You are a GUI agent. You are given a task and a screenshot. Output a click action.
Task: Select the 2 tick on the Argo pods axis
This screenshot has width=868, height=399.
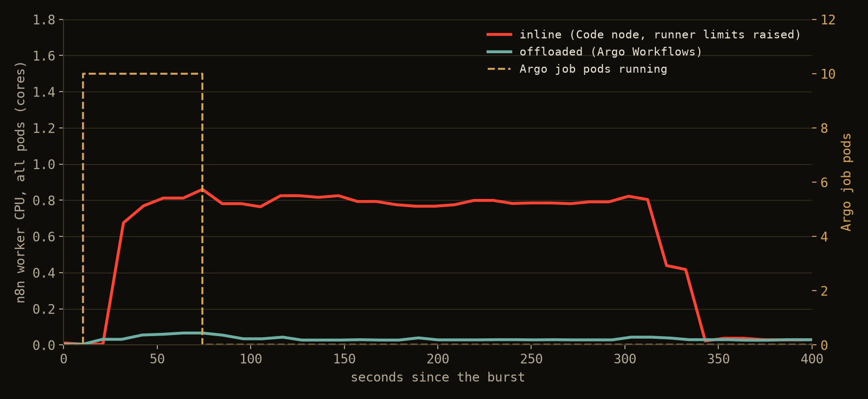point(824,291)
